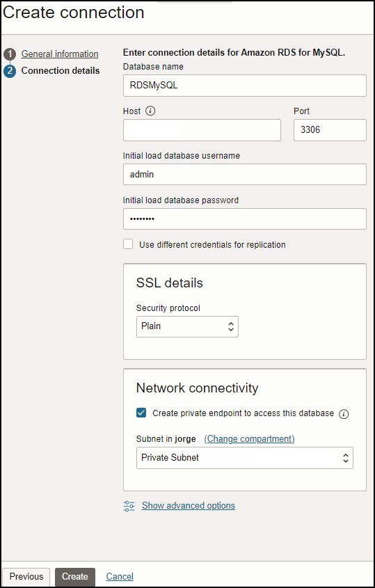
Task: Click the Network connectivity heading
Action: pyautogui.click(x=198, y=388)
